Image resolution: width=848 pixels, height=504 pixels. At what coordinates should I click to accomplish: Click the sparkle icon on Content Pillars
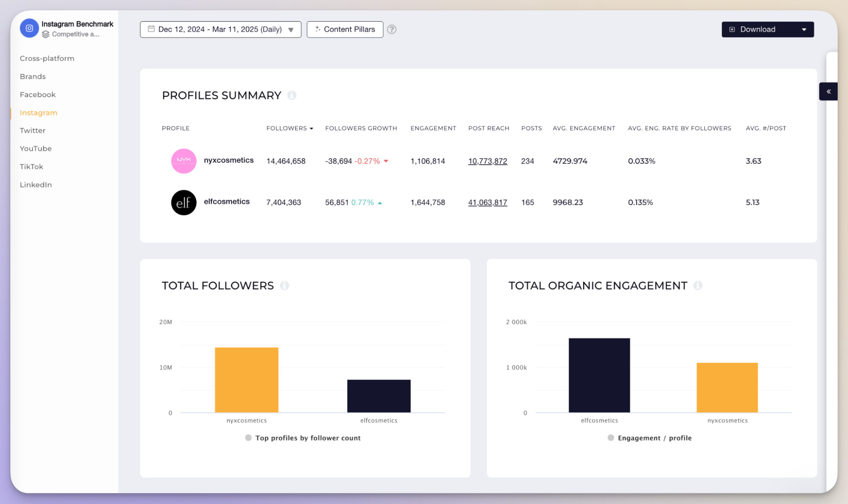[x=317, y=29]
